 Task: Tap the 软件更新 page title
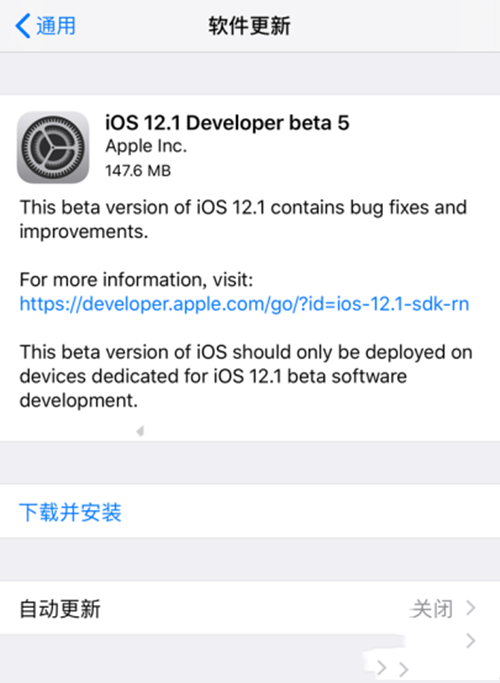coord(250,26)
